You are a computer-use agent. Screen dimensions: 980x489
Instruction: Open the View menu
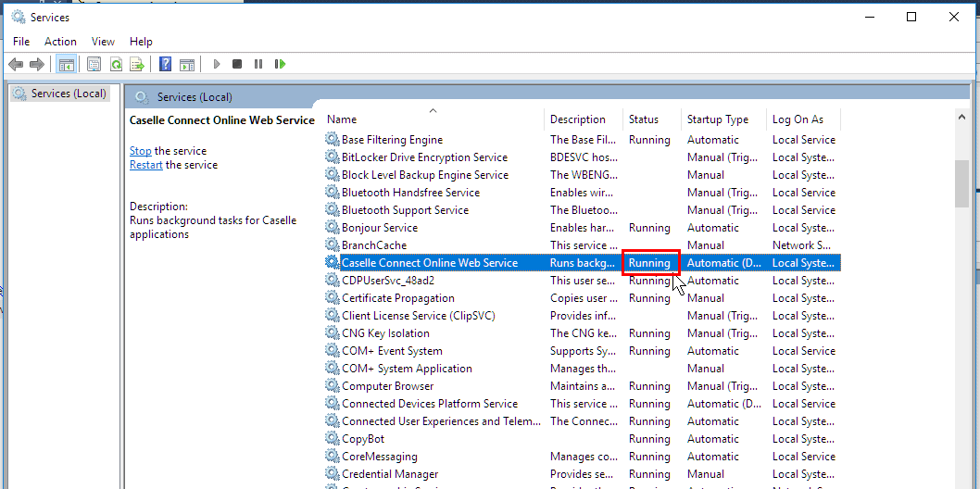pyautogui.click(x=103, y=42)
